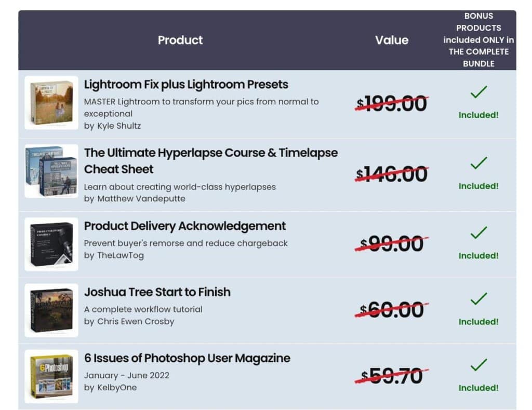The width and height of the screenshot is (532, 410).
Task: Click the author name Matthew Vandeputte
Action: [141, 199]
